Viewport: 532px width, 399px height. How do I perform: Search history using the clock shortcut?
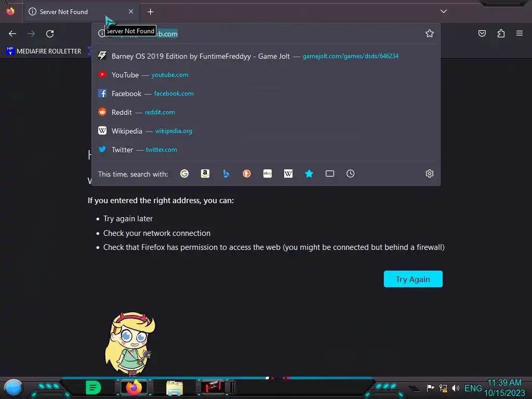pos(351,174)
